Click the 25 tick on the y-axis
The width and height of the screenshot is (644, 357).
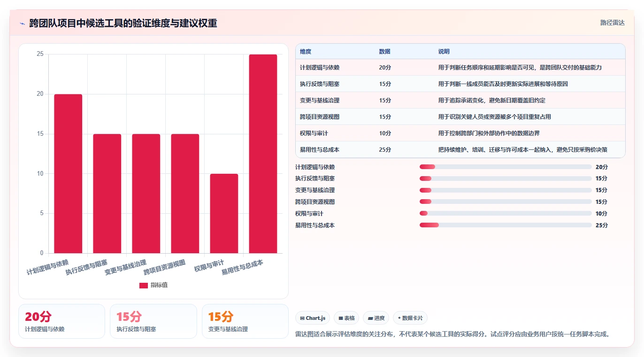pyautogui.click(x=40, y=54)
